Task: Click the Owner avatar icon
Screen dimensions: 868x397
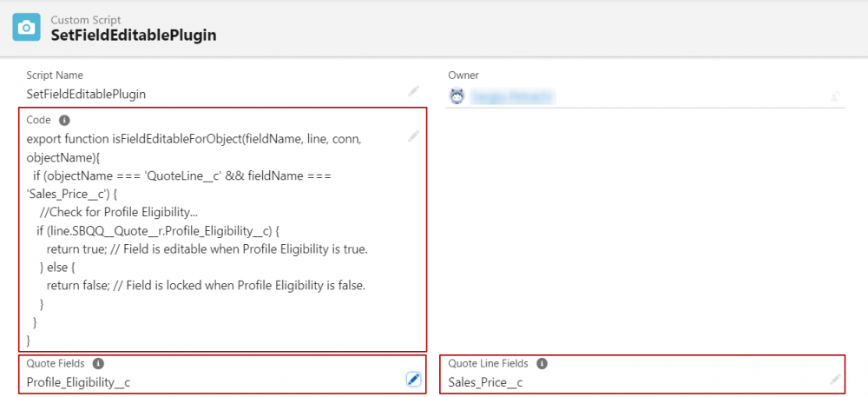Action: [457, 96]
